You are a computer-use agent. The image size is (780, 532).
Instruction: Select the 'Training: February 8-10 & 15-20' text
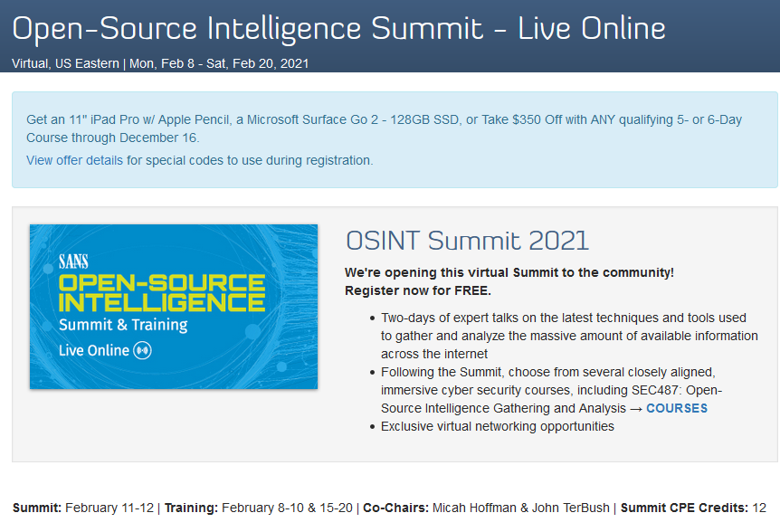pos(258,508)
